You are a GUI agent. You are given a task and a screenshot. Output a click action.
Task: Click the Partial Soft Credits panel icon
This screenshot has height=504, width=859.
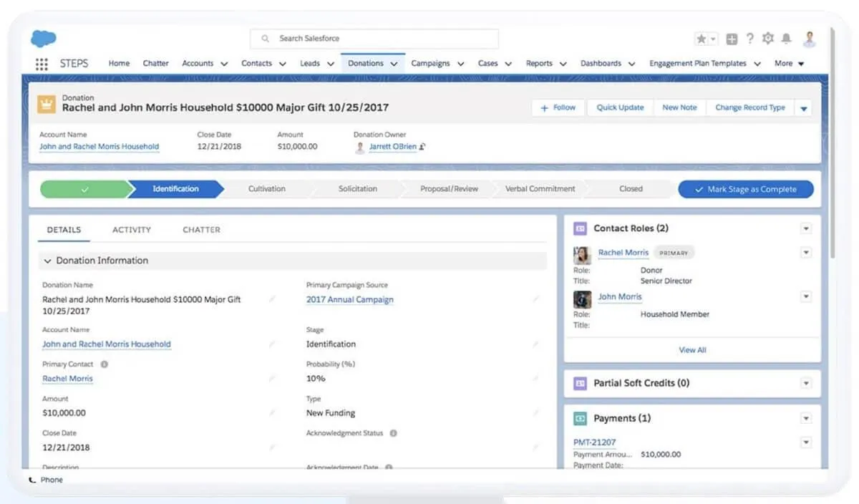[x=580, y=384]
